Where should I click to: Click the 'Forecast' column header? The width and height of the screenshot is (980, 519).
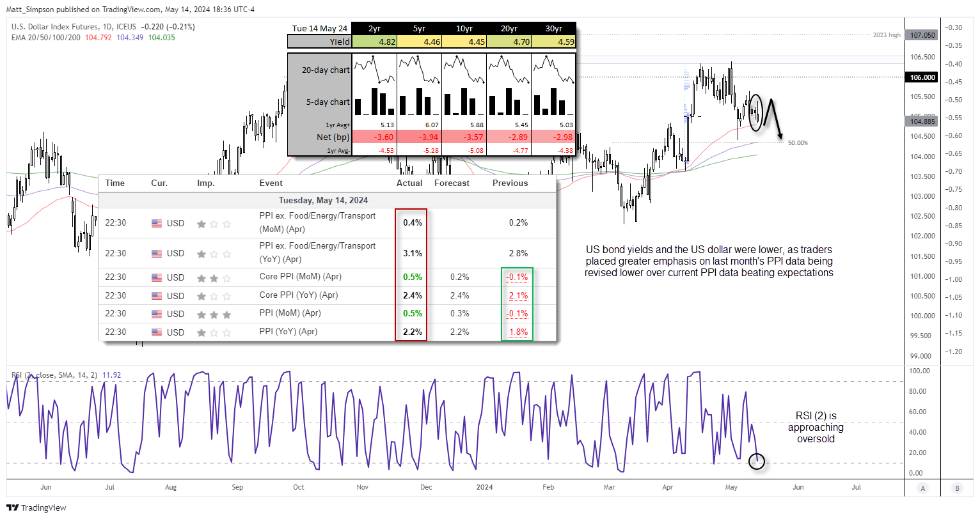tap(452, 183)
